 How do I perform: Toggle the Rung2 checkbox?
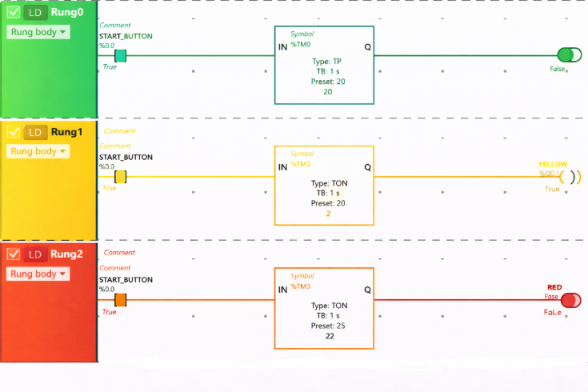click(x=14, y=254)
